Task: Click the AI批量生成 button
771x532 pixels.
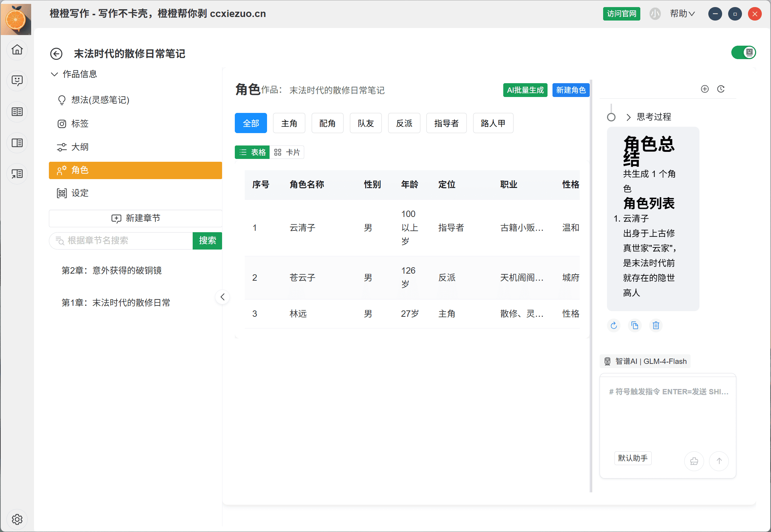Action: pyautogui.click(x=525, y=90)
